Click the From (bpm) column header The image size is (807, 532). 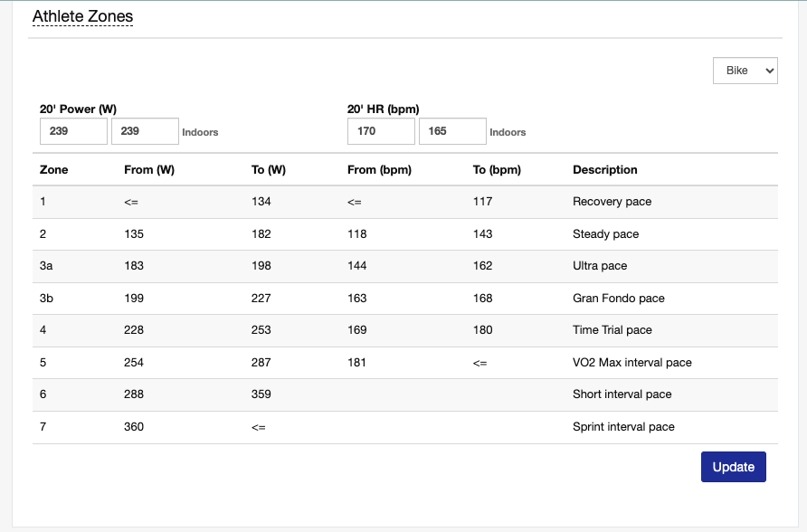tap(379, 170)
